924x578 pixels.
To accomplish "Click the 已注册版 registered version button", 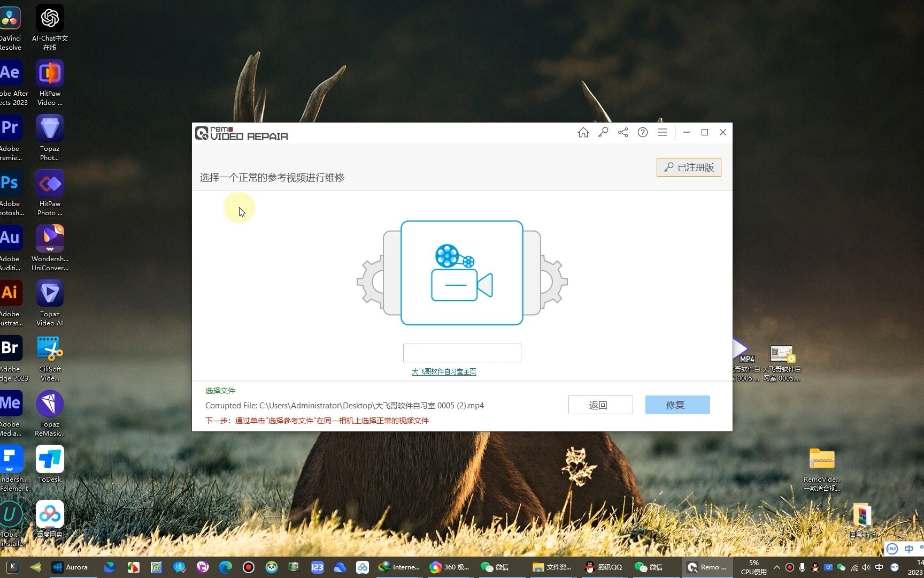I will coord(689,167).
